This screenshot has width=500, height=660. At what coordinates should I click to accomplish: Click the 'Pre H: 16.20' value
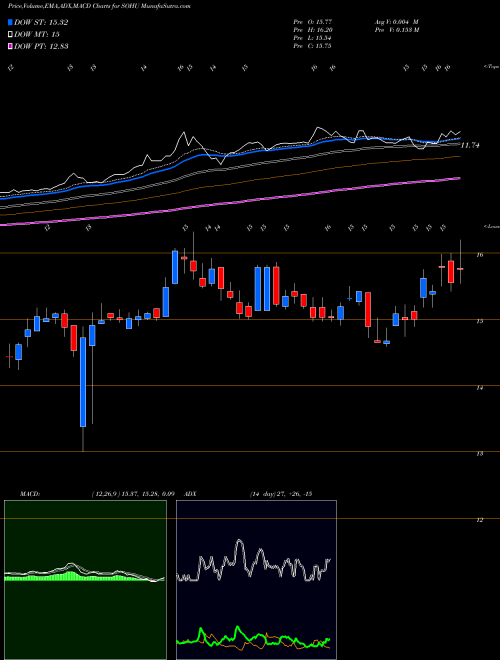tap(312, 30)
